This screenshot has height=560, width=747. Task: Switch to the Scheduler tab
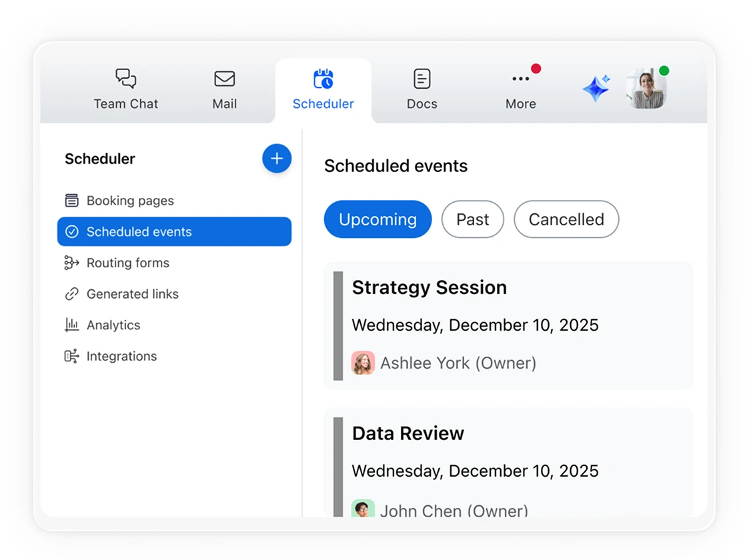point(323,90)
